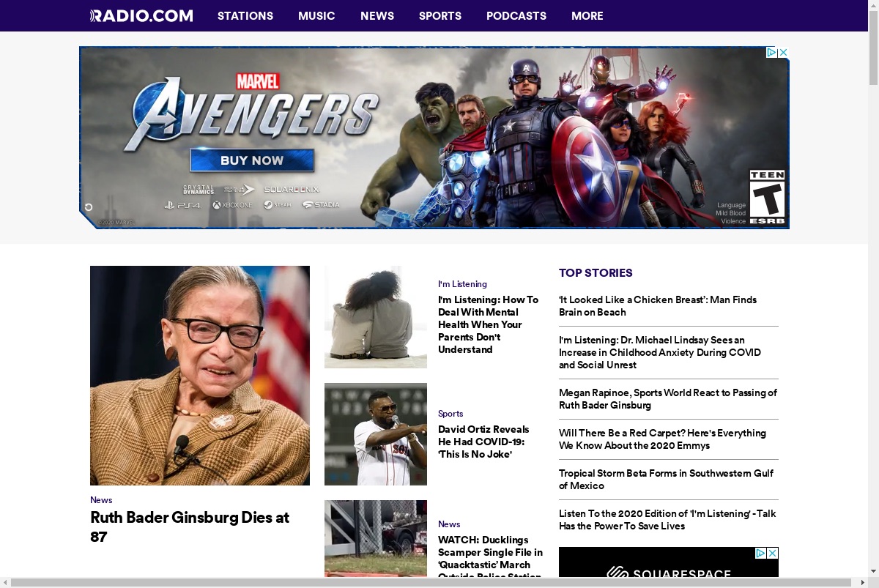Click the Xbox One logo in ad
The width and height of the screenshot is (879, 588).
pyautogui.click(x=232, y=205)
